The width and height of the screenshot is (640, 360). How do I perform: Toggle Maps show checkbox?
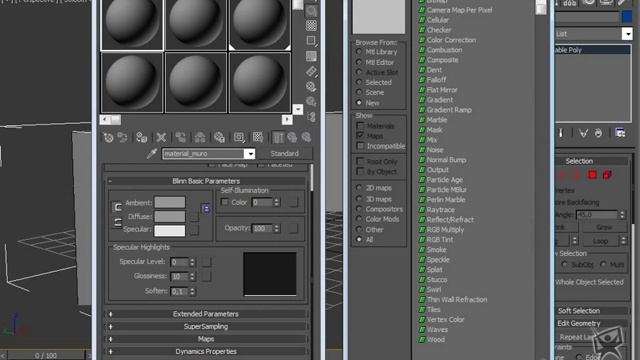[360, 136]
